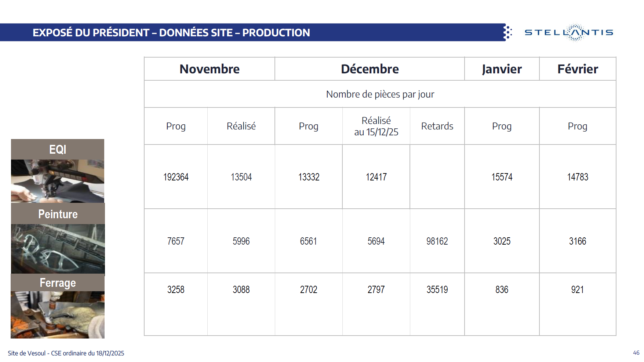Click the footer text Site de Vesoul
Viewport: 644px width, 362px height.
click(66, 353)
